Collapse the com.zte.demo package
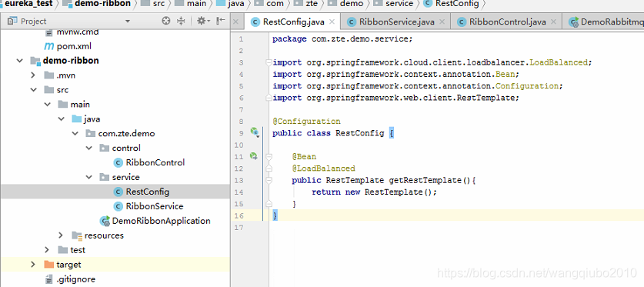The image size is (644, 287). pos(75,133)
